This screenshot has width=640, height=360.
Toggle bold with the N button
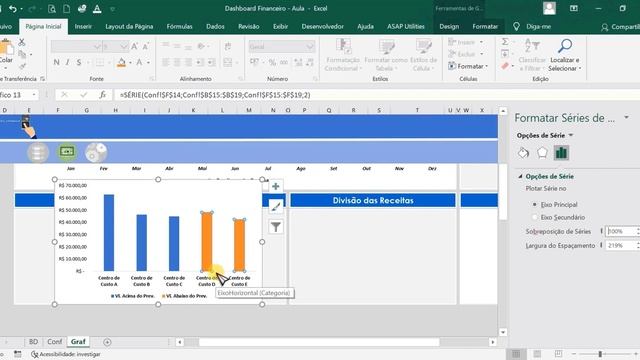point(56,62)
